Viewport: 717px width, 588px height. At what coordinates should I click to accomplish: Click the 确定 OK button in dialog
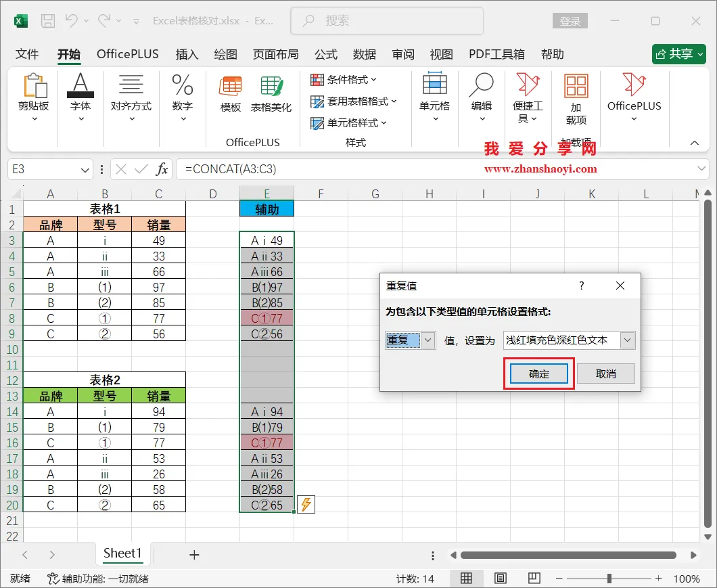pos(538,374)
